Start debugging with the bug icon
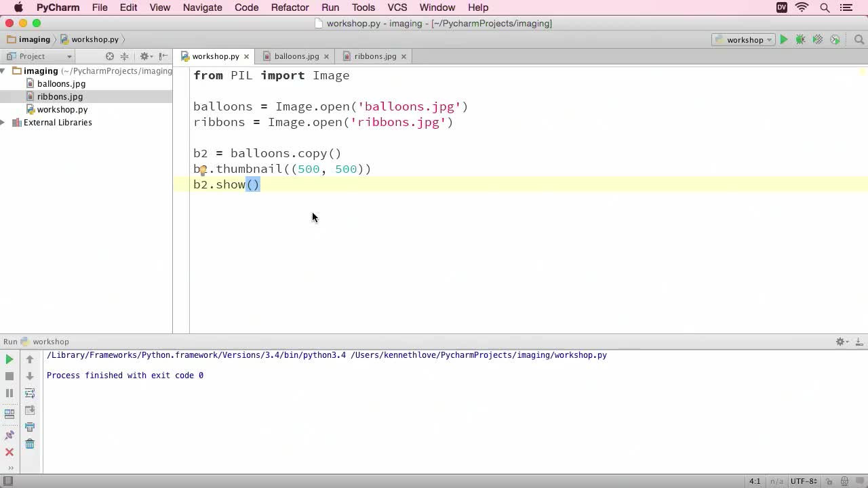Viewport: 868px width, 488px height. coord(800,39)
